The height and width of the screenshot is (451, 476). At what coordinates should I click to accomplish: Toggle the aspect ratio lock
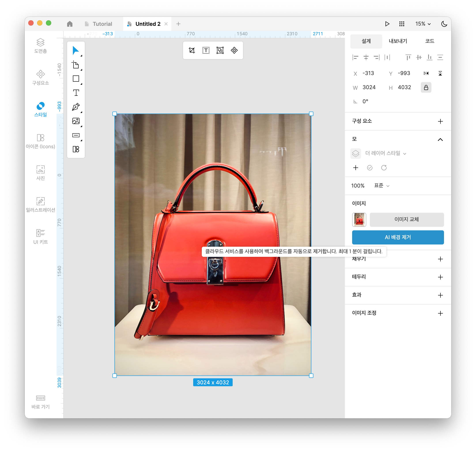tap(426, 87)
